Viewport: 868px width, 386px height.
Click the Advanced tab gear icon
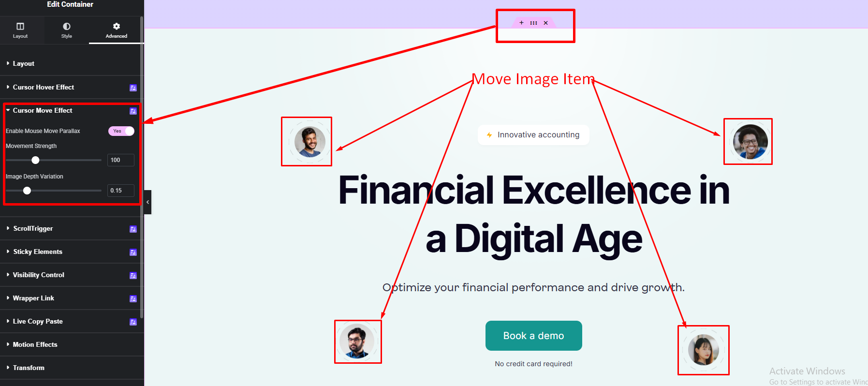(117, 26)
